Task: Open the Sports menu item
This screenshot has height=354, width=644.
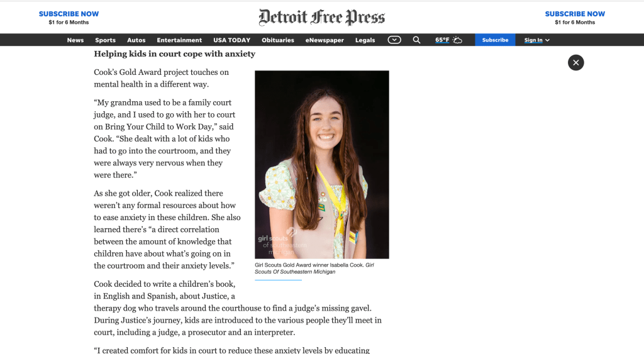Action: pos(105,40)
